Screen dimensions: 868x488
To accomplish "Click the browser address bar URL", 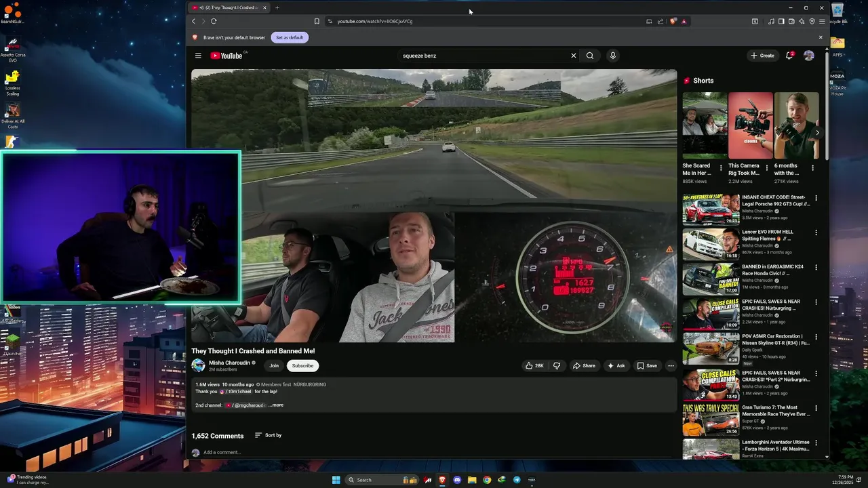I will (375, 21).
